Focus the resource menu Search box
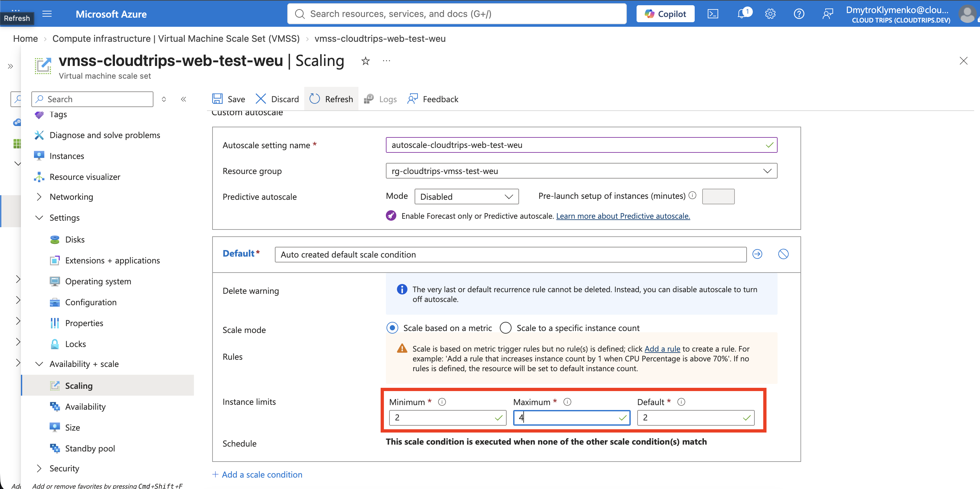980x489 pixels. 92,99
